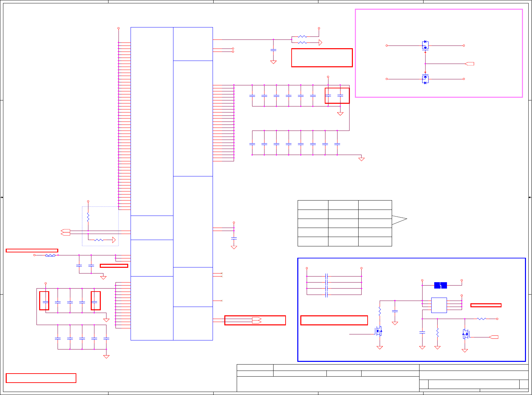Click the double output port at the main IC's lower right
This screenshot has width=532, height=395.
click(257, 320)
